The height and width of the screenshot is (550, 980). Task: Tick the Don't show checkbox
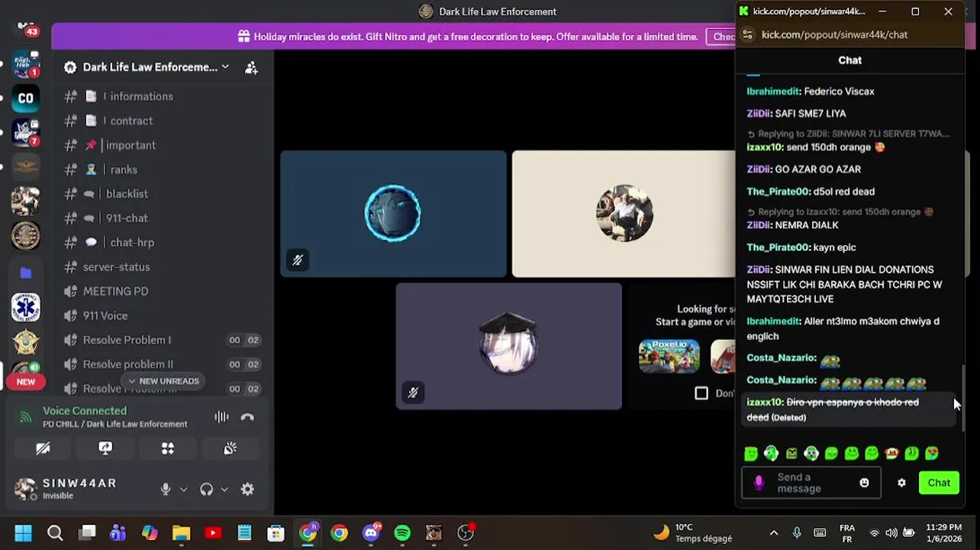coord(701,393)
